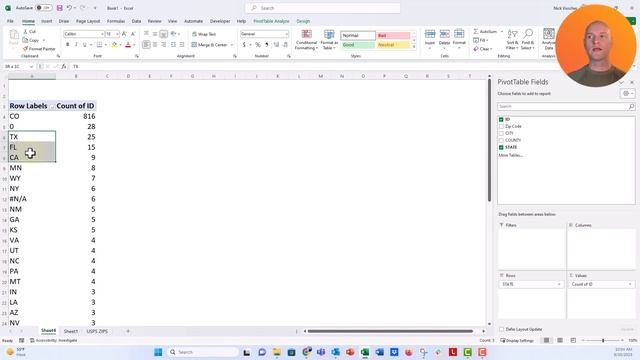Screen dimensions: 640x360
Task: Apply comma style number format
Action: (x=267, y=44)
